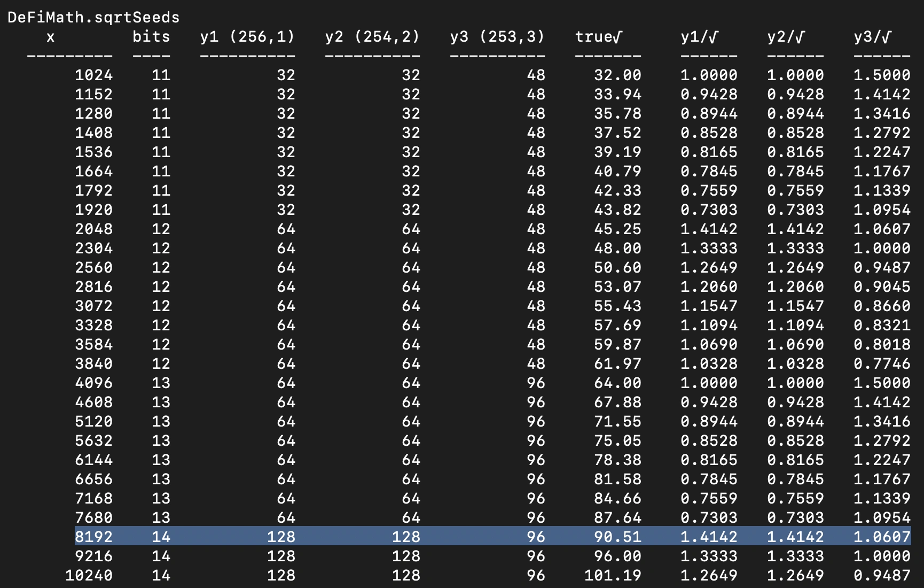Click the x value 1920

pyautogui.click(x=93, y=210)
